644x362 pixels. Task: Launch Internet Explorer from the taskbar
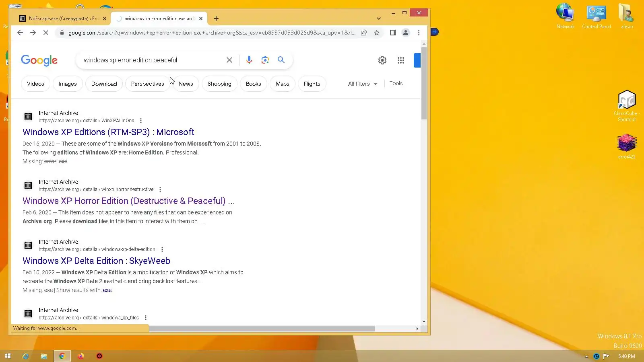click(25, 356)
